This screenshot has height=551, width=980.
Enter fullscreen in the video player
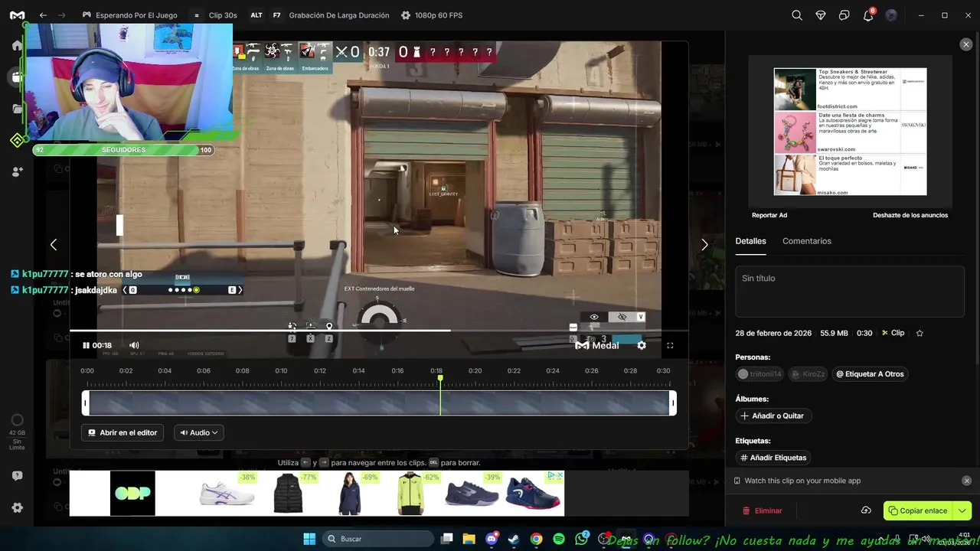[670, 345]
